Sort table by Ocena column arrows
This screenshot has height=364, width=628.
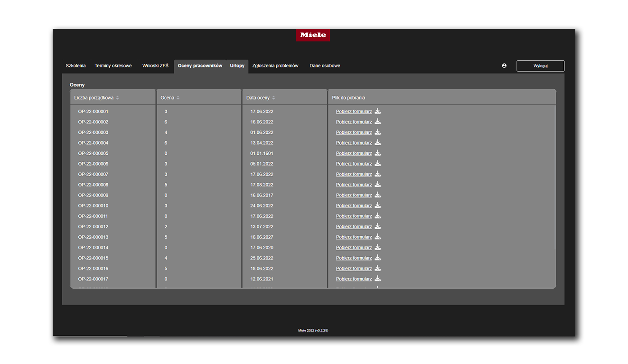pyautogui.click(x=178, y=98)
